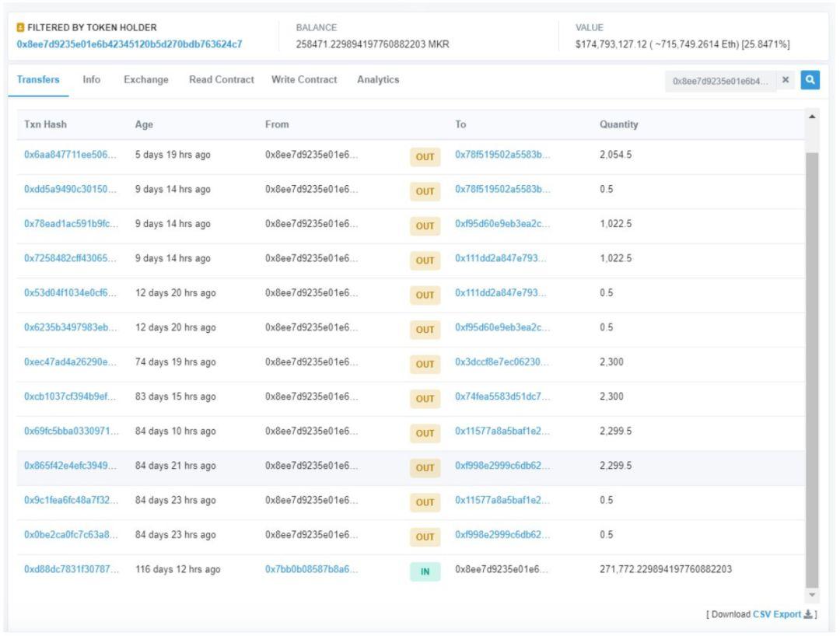Open transaction hash 0xd88dc7831f30787

coord(72,569)
